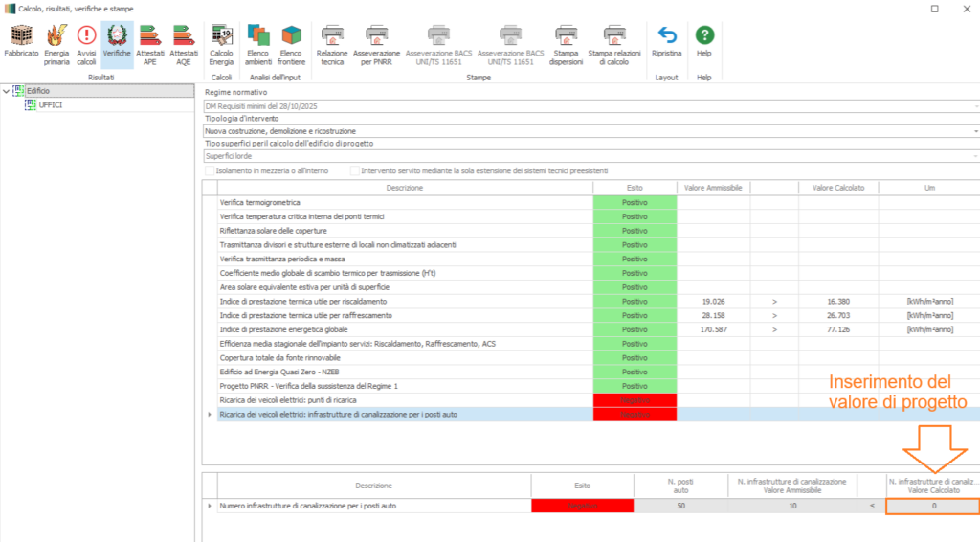Collapse the Edificio tree node
The image size is (980, 542).
(x=7, y=91)
